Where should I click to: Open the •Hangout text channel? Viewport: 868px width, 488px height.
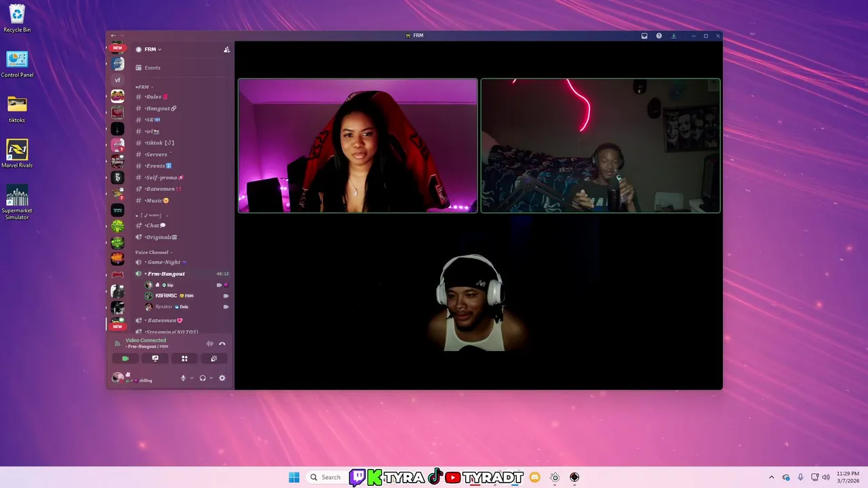182,108
